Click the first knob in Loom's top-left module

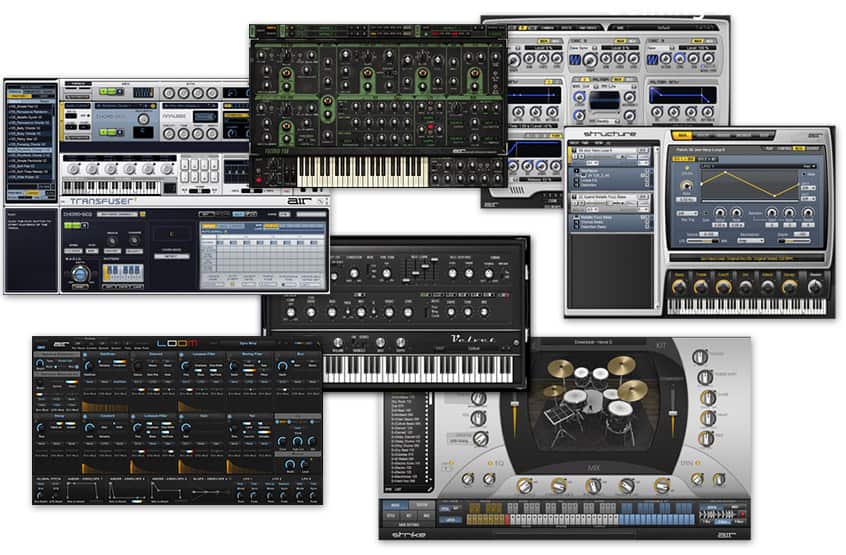click(x=40, y=364)
